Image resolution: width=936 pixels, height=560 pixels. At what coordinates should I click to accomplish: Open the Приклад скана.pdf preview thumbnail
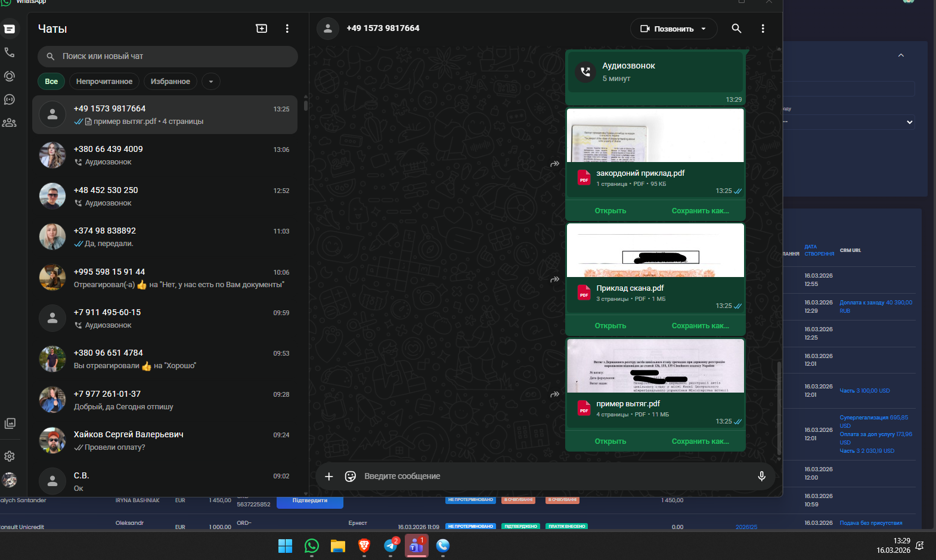click(x=655, y=250)
